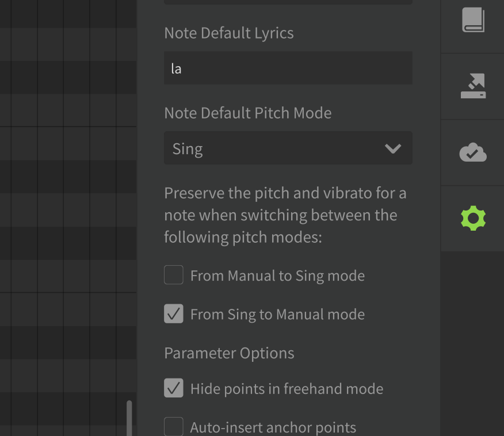Click the Note Default Pitch Mode label
The height and width of the screenshot is (436, 504).
[x=247, y=113]
